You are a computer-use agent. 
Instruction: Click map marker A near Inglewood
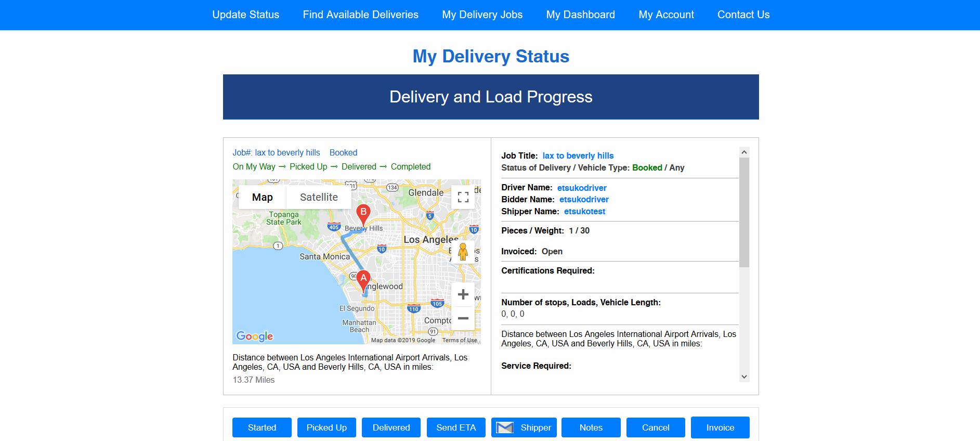coord(363,282)
